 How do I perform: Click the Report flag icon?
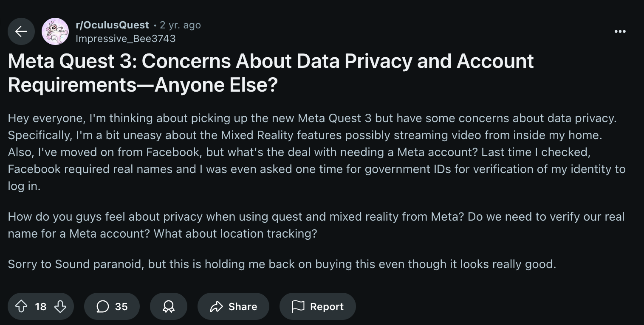(x=298, y=306)
